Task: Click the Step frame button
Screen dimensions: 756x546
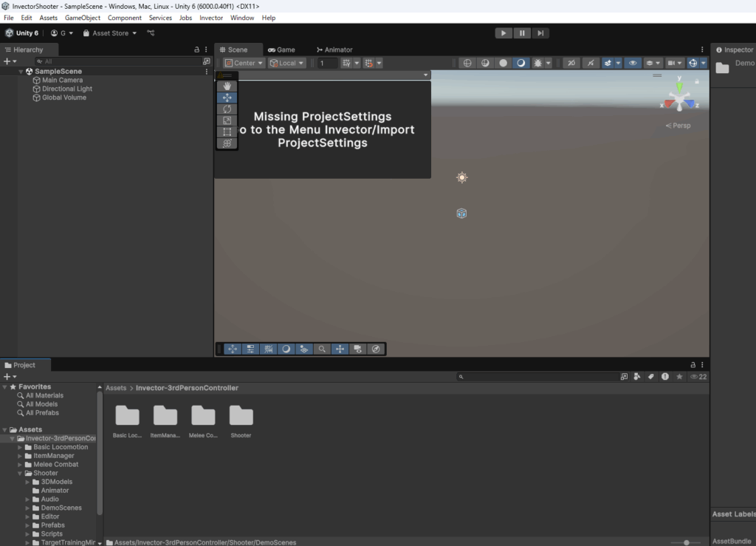Action: tap(540, 33)
